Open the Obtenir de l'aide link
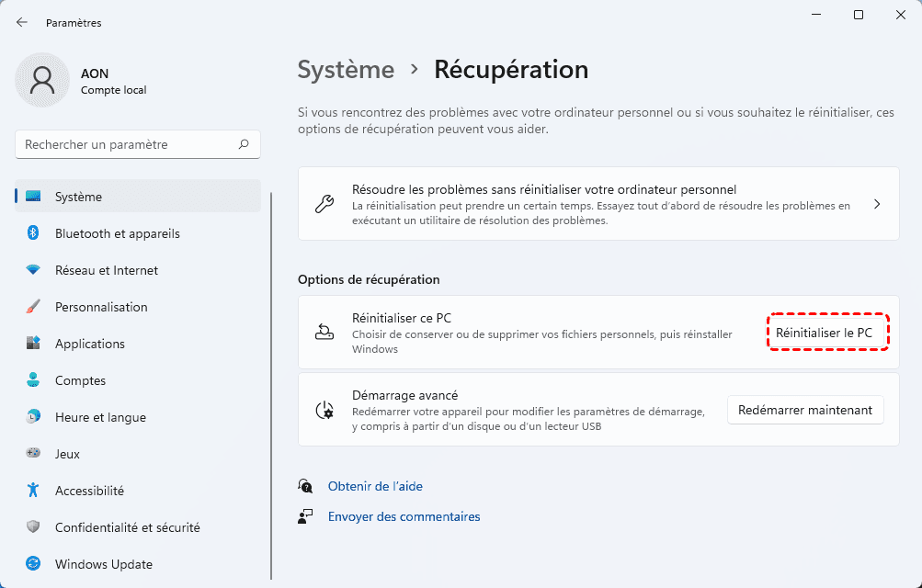 click(375, 486)
